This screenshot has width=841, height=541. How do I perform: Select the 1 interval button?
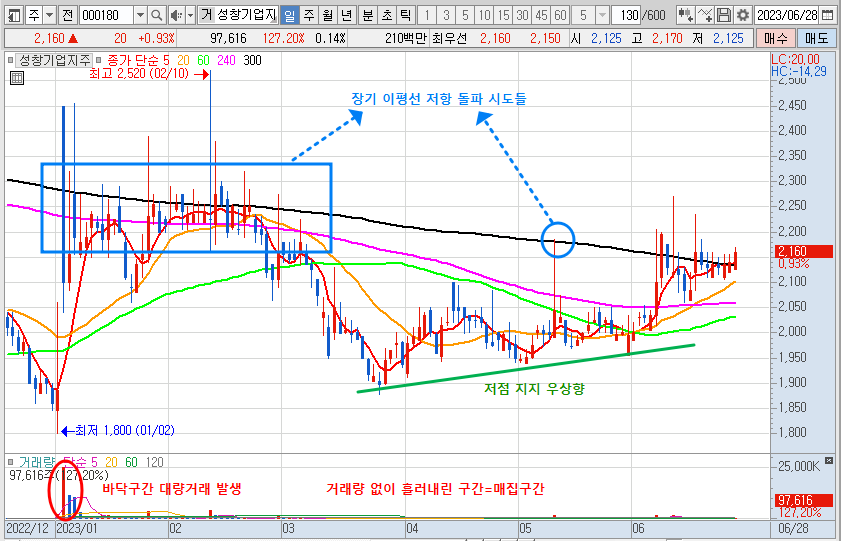coord(427,15)
